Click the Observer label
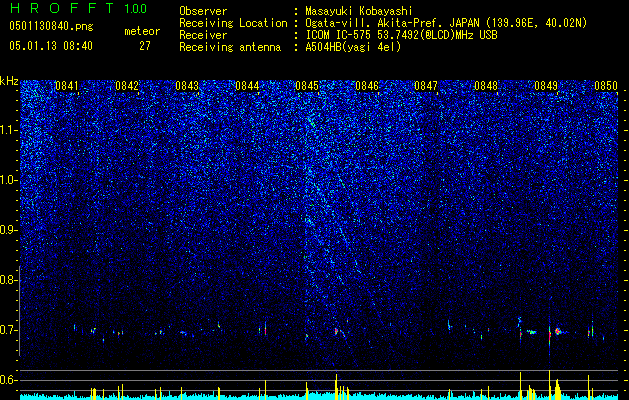This screenshot has height=400, width=629. 203,11
